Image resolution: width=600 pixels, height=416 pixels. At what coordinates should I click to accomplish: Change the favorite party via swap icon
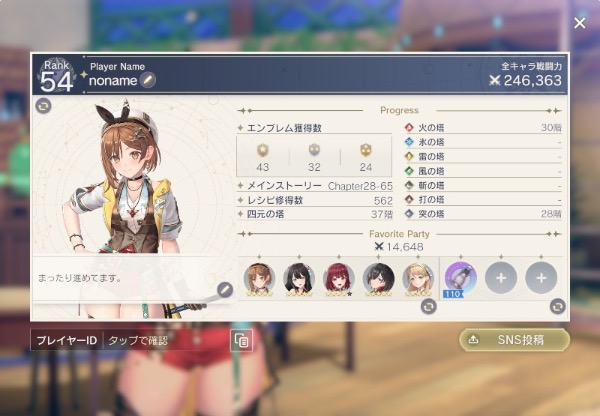pos(429,306)
